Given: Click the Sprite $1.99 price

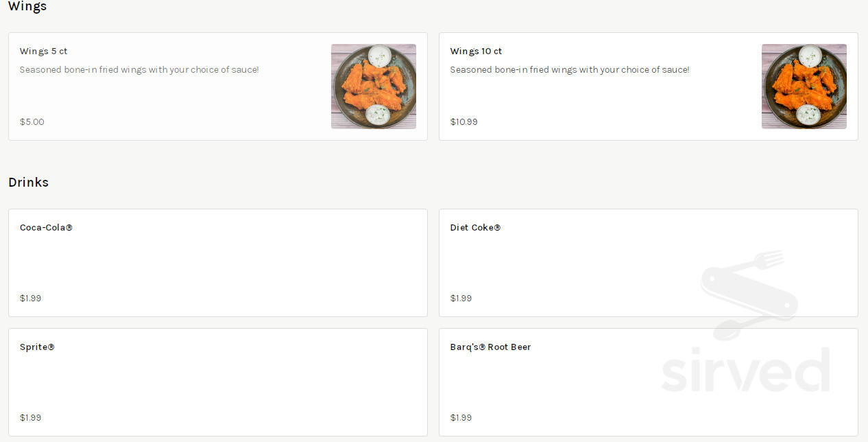Looking at the screenshot, I should 30,418.
